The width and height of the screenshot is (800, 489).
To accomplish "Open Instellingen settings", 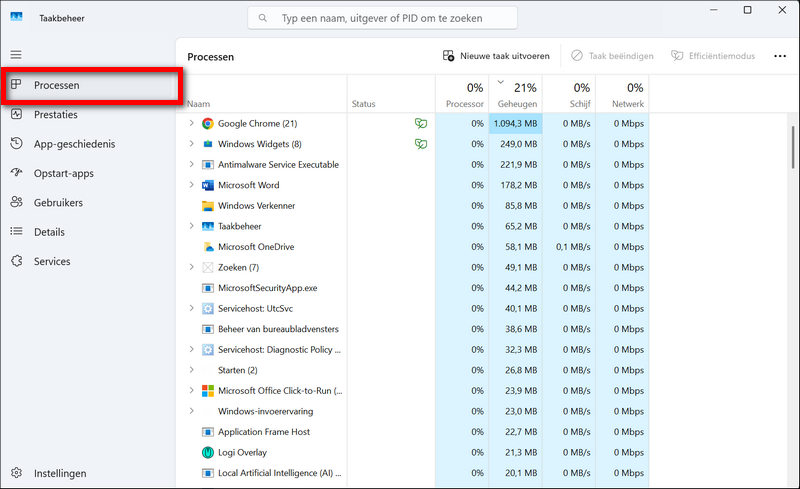I will pos(60,473).
